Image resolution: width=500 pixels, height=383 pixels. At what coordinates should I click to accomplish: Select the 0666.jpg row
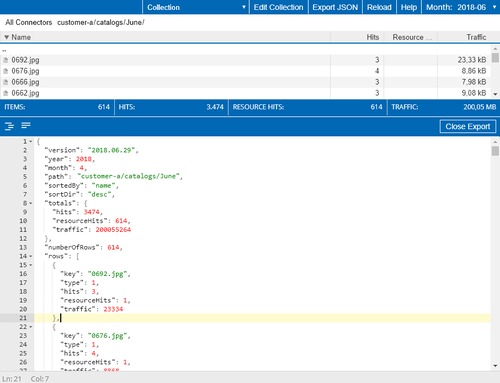tap(245, 82)
